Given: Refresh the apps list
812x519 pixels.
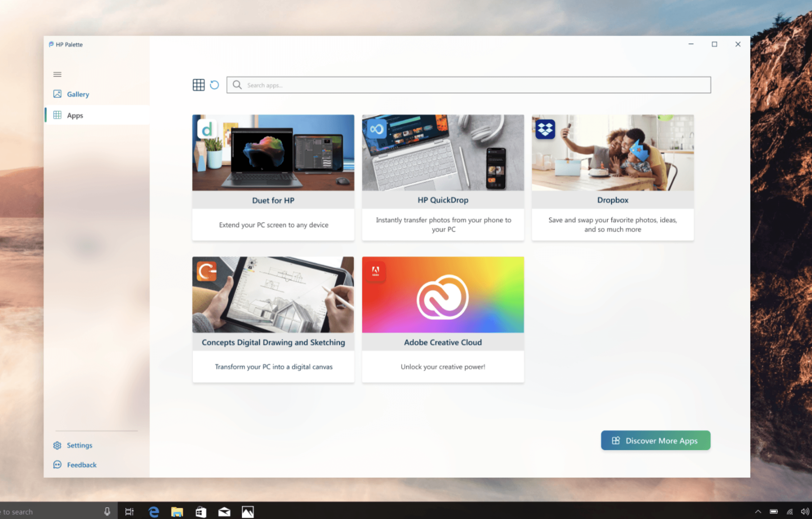Looking at the screenshot, I should 214,85.
